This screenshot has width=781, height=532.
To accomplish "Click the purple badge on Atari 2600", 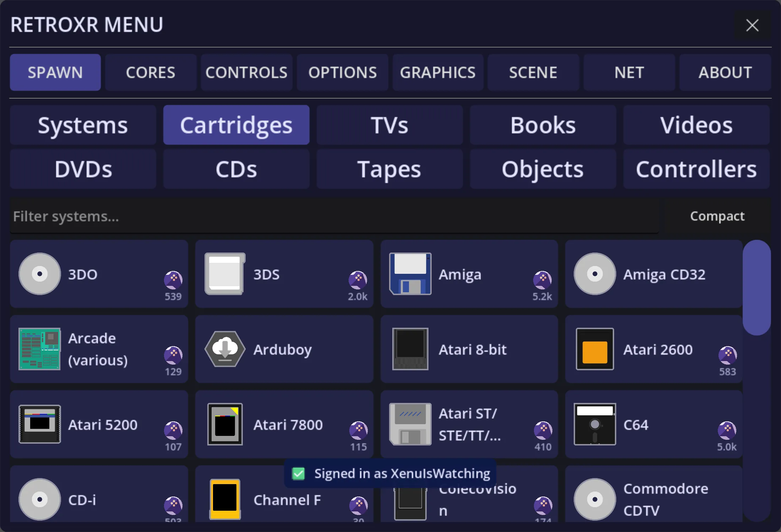I will 728,355.
